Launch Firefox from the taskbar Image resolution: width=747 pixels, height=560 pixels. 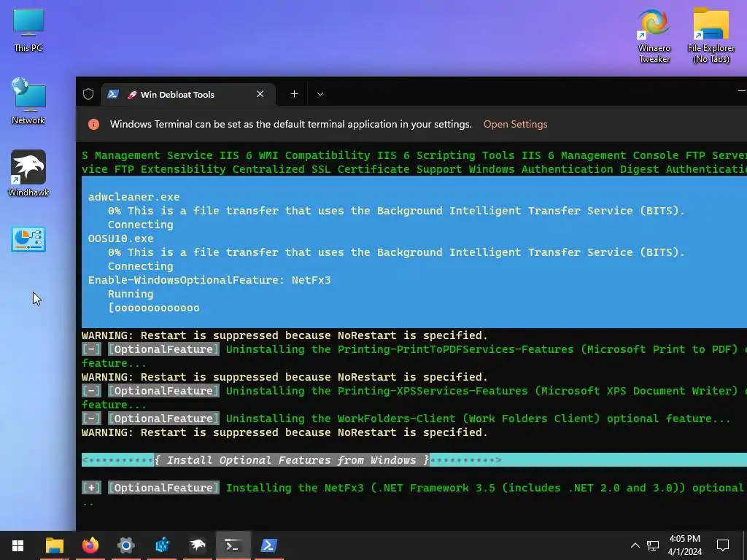click(x=90, y=545)
